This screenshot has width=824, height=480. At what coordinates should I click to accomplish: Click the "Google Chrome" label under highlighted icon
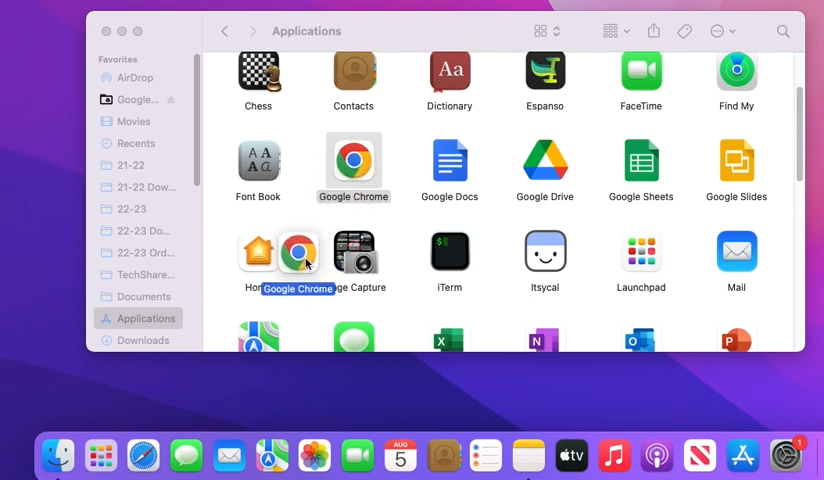point(354,197)
